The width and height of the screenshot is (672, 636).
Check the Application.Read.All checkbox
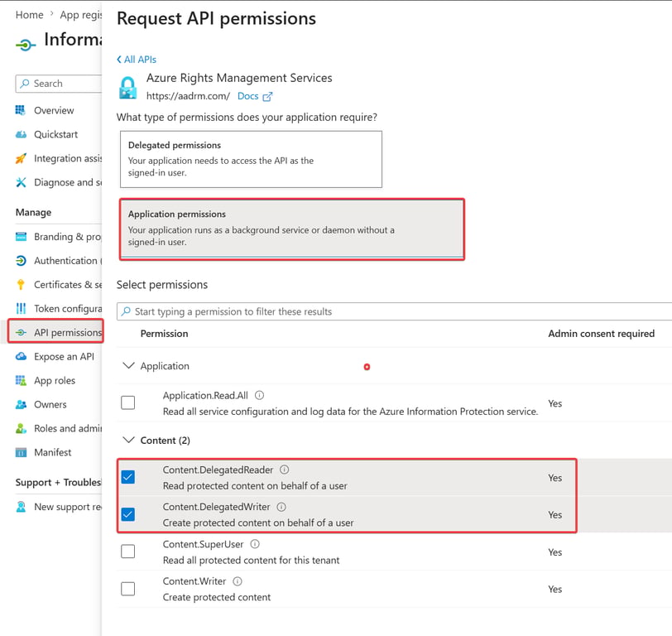pos(127,402)
